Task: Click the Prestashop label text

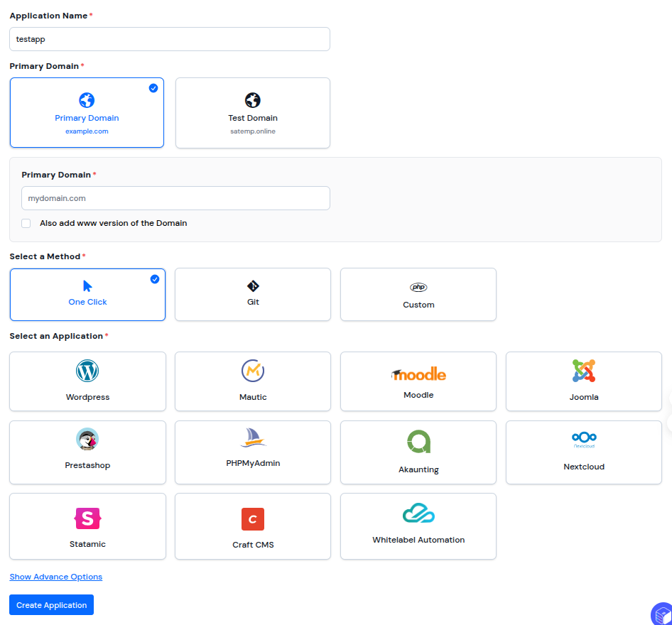Action: [87, 465]
